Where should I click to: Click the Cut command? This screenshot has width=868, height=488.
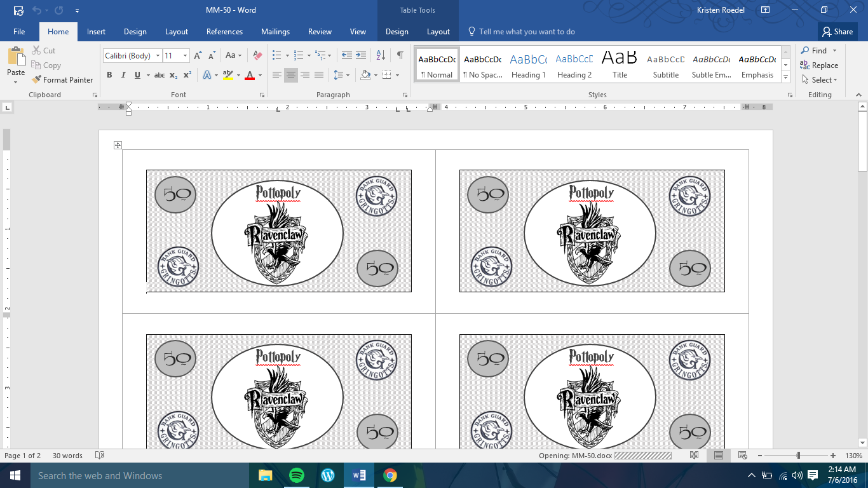pyautogui.click(x=43, y=50)
